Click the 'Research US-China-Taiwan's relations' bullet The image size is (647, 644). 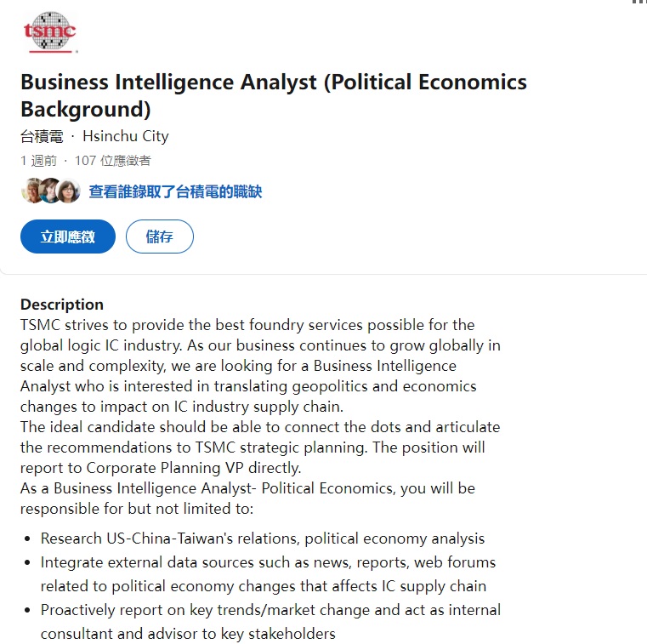click(263, 539)
